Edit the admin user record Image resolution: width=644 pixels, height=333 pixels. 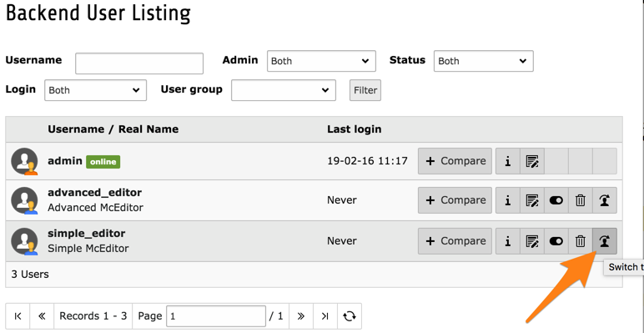click(532, 161)
